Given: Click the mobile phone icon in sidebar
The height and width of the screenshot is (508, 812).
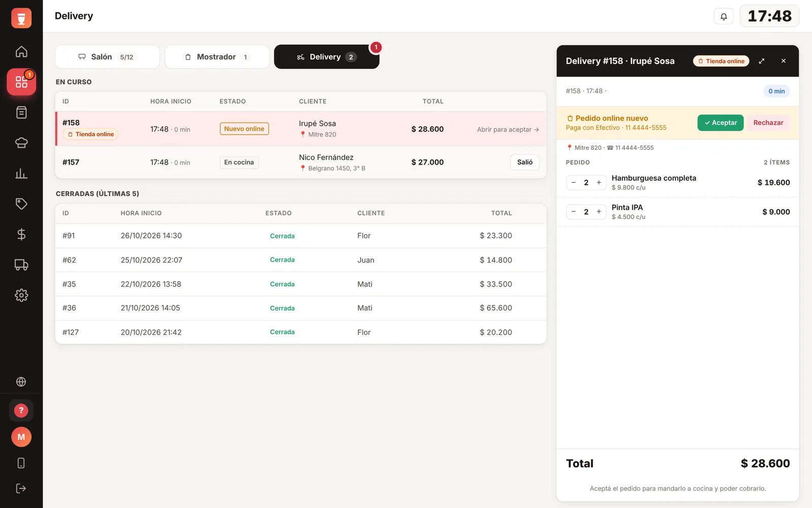Looking at the screenshot, I should click(x=21, y=463).
